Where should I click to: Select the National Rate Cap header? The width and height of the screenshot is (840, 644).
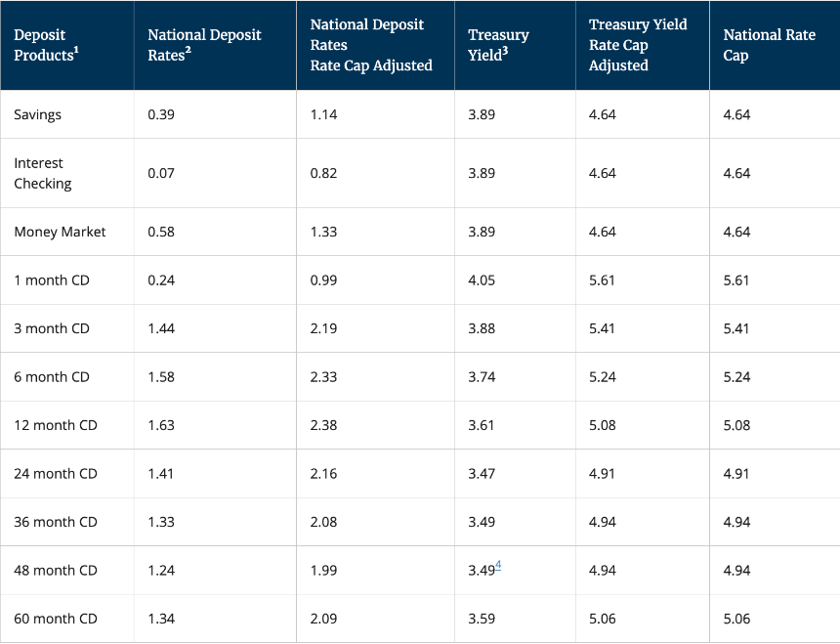click(x=769, y=45)
